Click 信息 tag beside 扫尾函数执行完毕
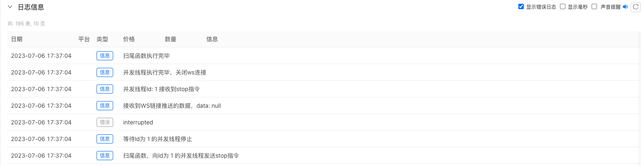 coord(105,56)
